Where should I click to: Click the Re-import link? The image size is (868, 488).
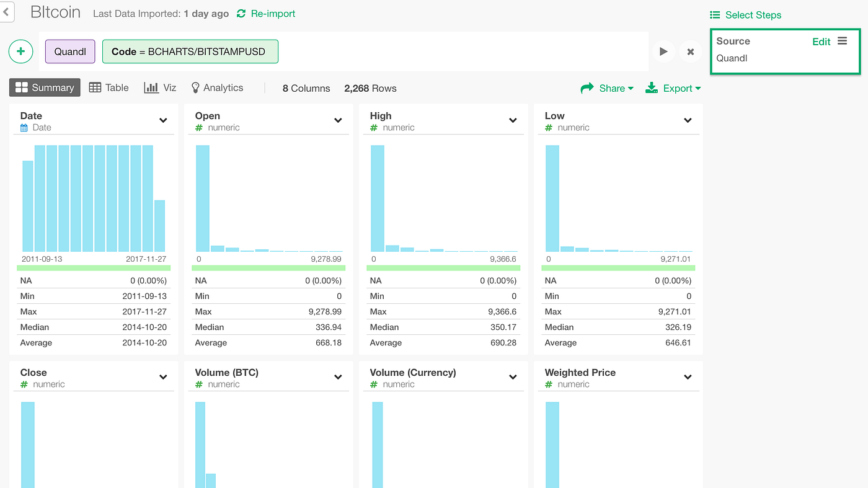pyautogui.click(x=272, y=13)
